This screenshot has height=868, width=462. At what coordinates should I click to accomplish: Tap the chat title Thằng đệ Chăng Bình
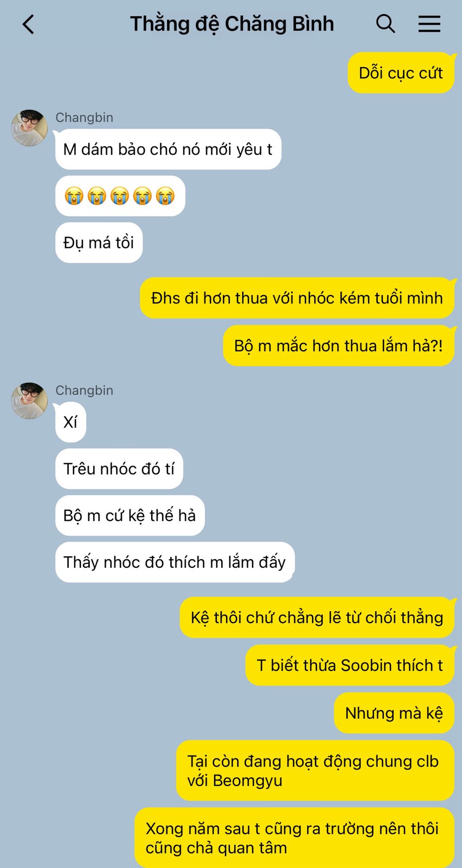point(232,24)
